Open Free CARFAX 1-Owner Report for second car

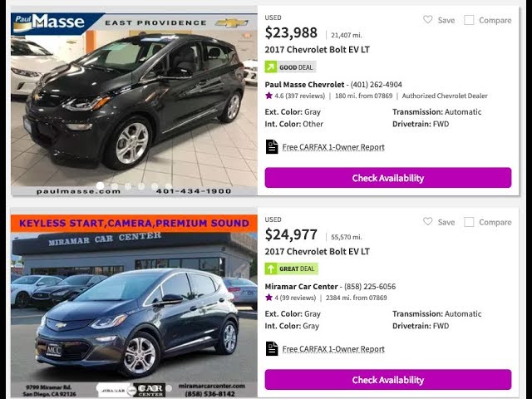(333, 349)
